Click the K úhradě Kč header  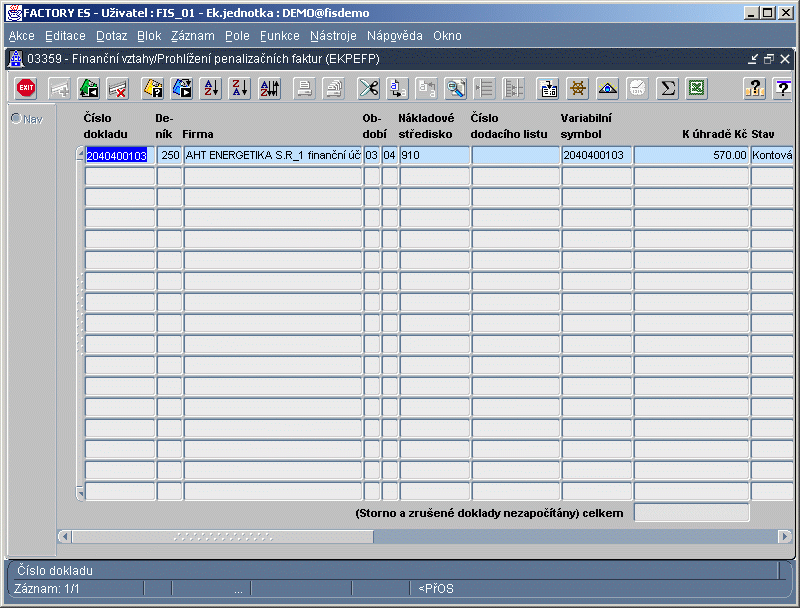tap(714, 134)
